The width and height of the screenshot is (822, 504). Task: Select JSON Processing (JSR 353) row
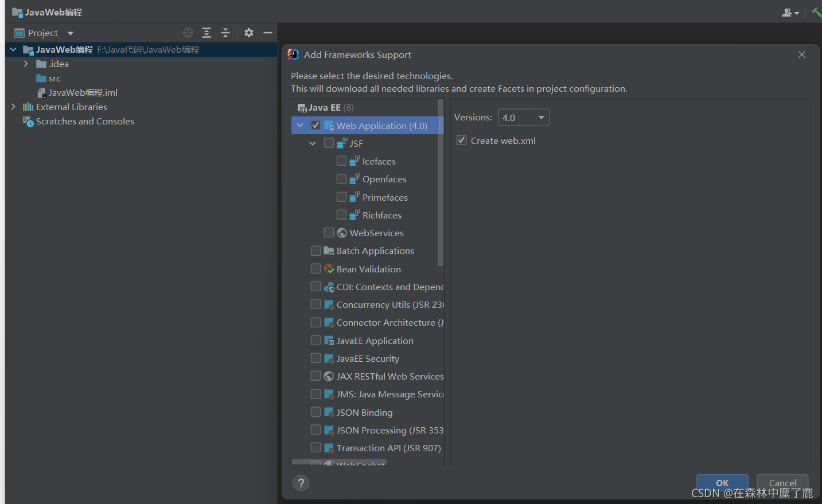[x=368, y=430]
